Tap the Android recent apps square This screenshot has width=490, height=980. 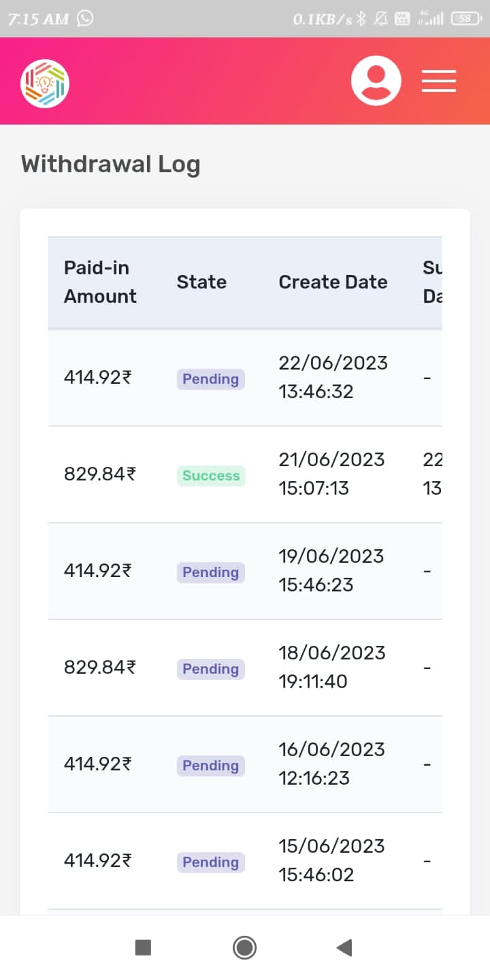point(143,947)
